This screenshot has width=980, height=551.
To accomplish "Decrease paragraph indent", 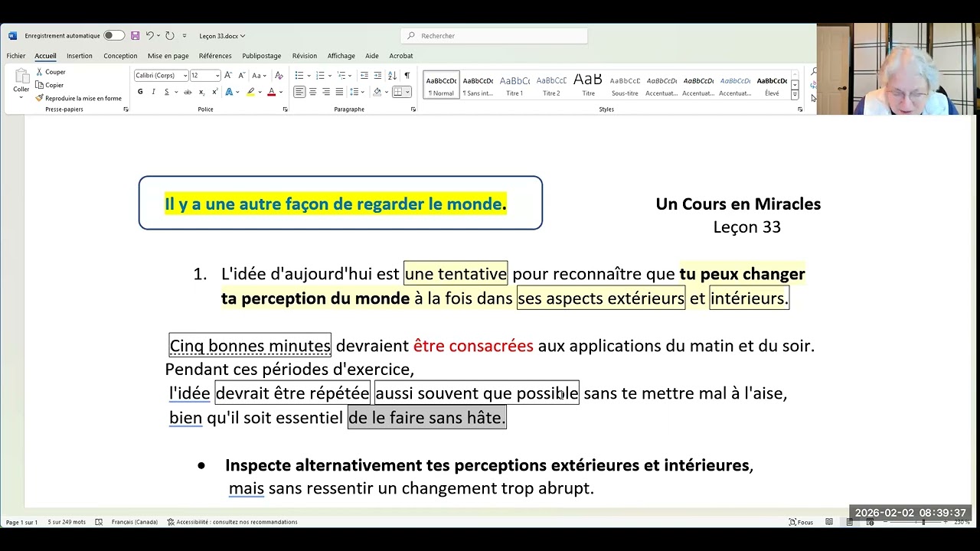I will pos(364,75).
